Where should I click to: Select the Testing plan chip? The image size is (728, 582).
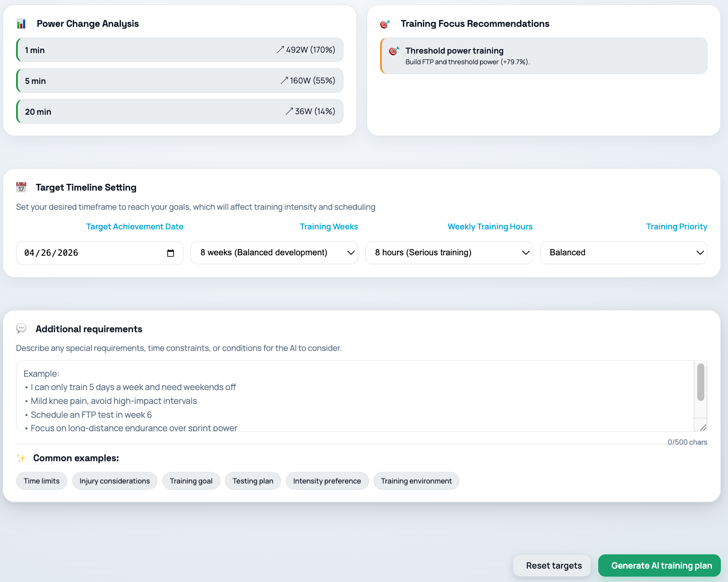(252, 481)
